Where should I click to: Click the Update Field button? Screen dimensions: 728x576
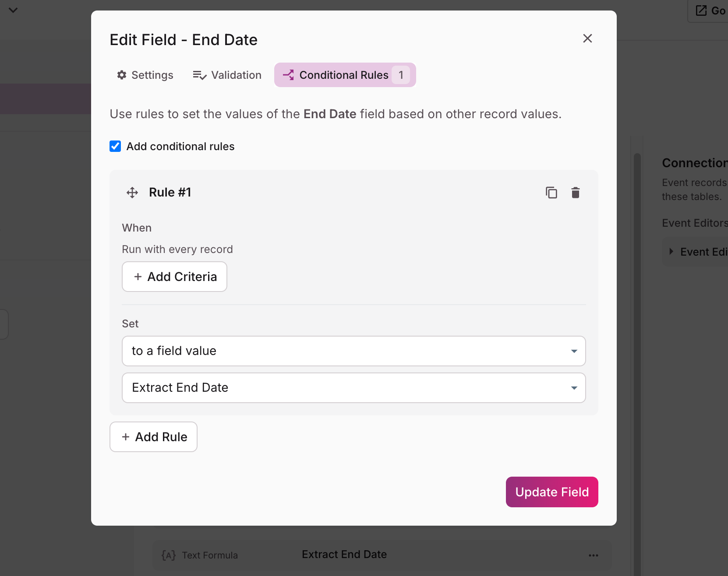tap(552, 492)
